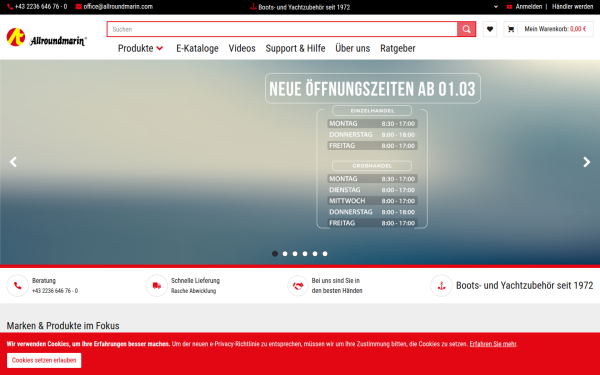Click the Beratung label text
Viewport: 600px width, 375px height.
point(44,280)
